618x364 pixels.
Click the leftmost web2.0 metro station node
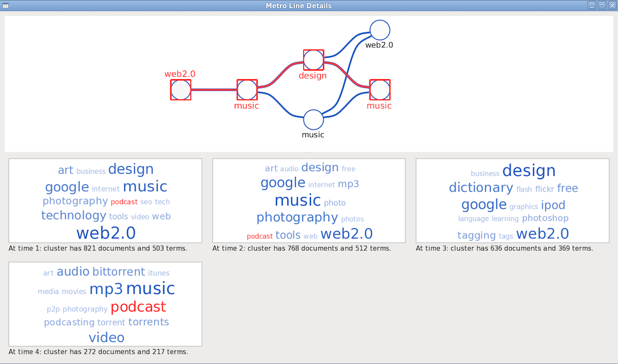[181, 90]
